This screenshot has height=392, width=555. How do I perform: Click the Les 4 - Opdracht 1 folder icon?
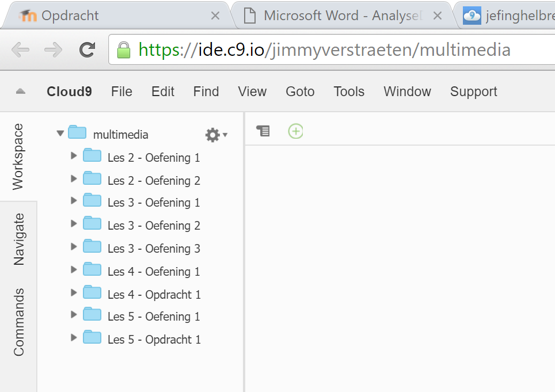click(92, 293)
